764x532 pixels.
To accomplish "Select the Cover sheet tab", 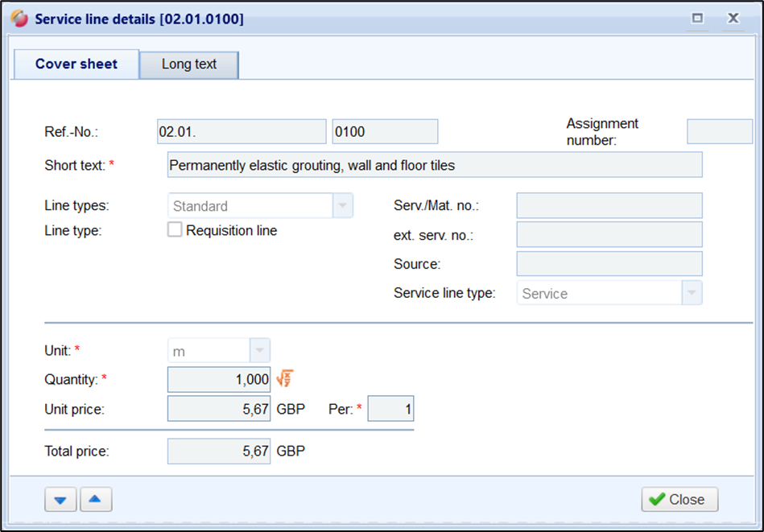I will 76,64.
